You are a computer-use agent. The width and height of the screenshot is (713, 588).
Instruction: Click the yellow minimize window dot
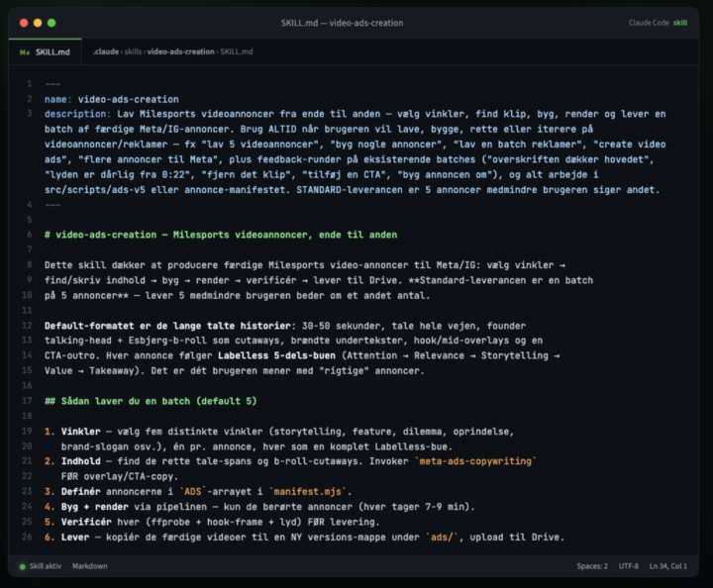pyautogui.click(x=38, y=23)
